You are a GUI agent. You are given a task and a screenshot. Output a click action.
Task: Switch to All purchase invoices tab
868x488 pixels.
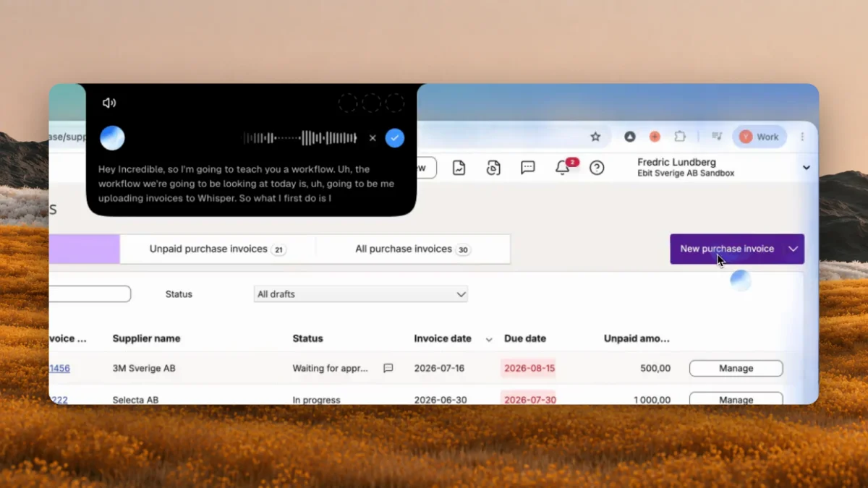point(413,249)
